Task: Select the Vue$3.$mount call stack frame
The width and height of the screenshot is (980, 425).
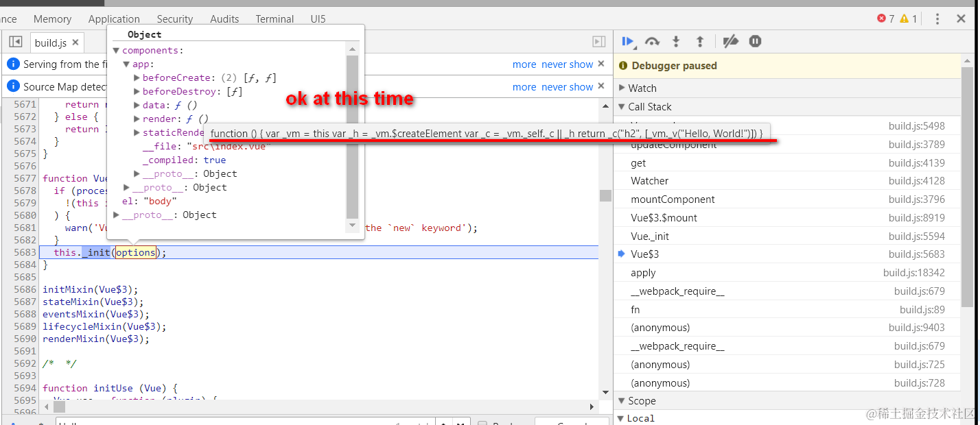Action: pyautogui.click(x=787, y=218)
